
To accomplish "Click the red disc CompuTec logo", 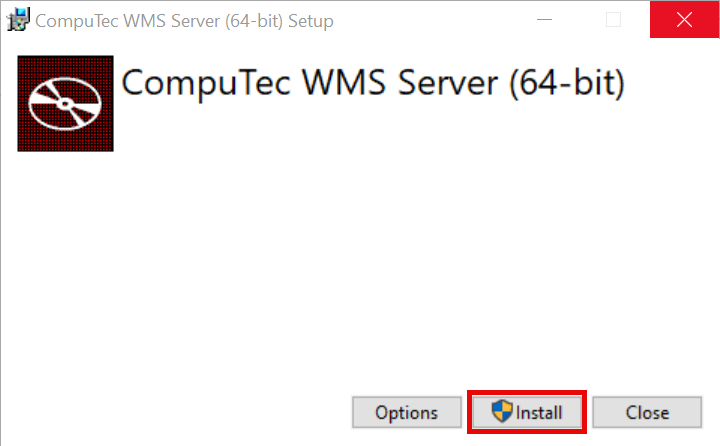I will point(66,104).
